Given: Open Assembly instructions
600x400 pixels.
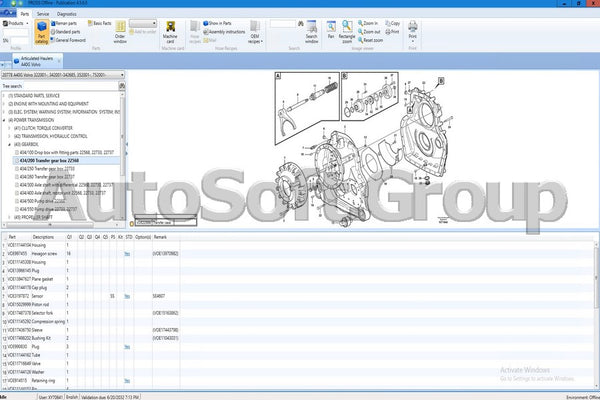Looking at the screenshot, I should [224, 32].
